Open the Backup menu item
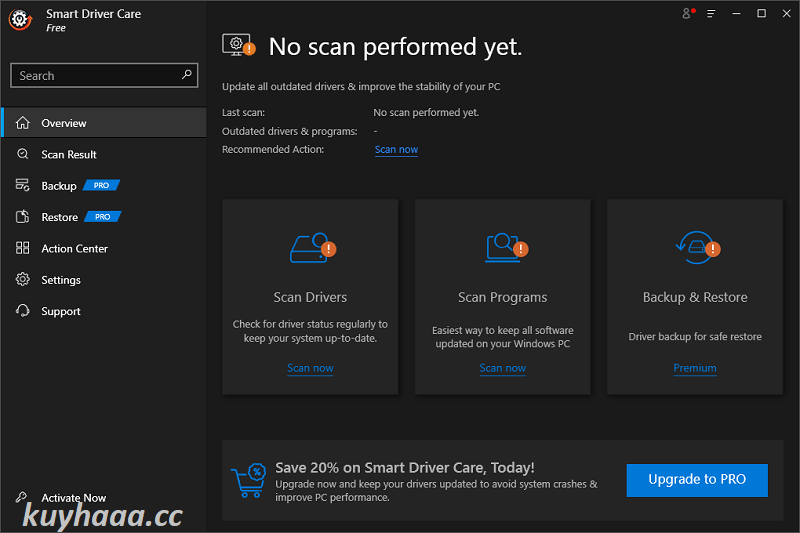 pos(104,186)
